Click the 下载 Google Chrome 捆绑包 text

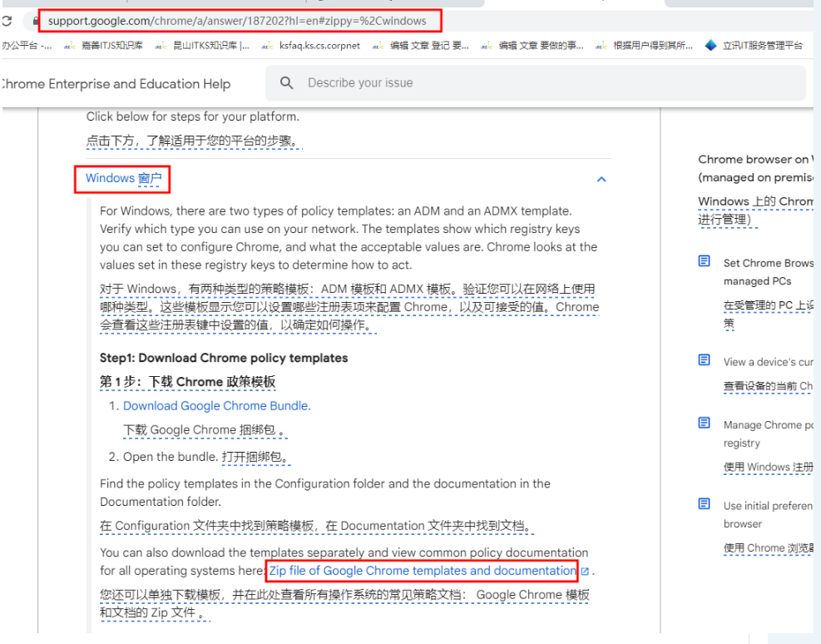[205, 430]
